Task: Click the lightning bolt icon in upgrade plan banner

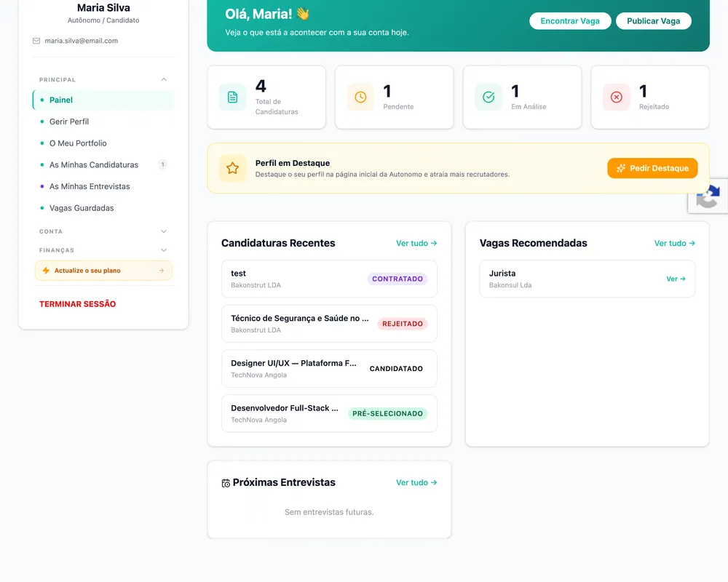Action: pos(46,271)
